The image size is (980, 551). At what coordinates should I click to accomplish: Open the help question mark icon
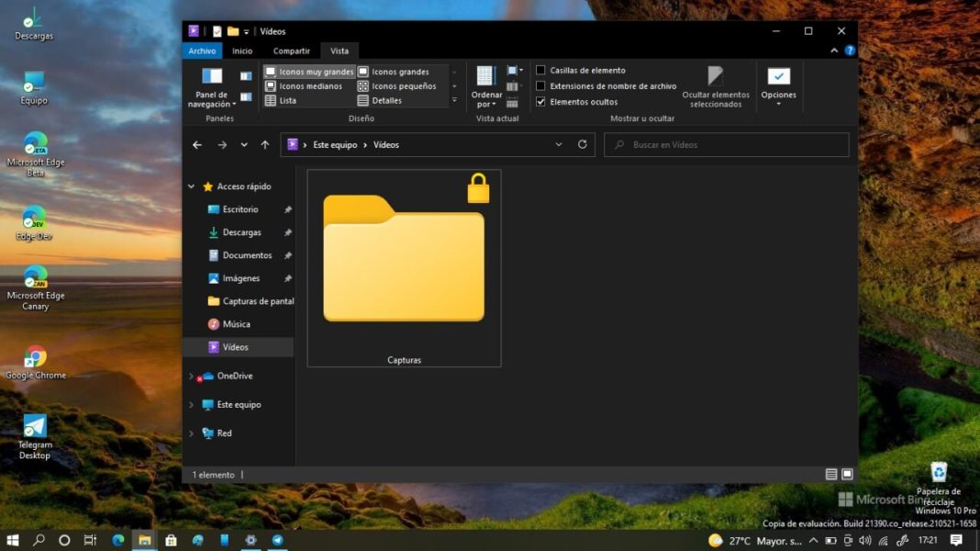pyautogui.click(x=850, y=51)
